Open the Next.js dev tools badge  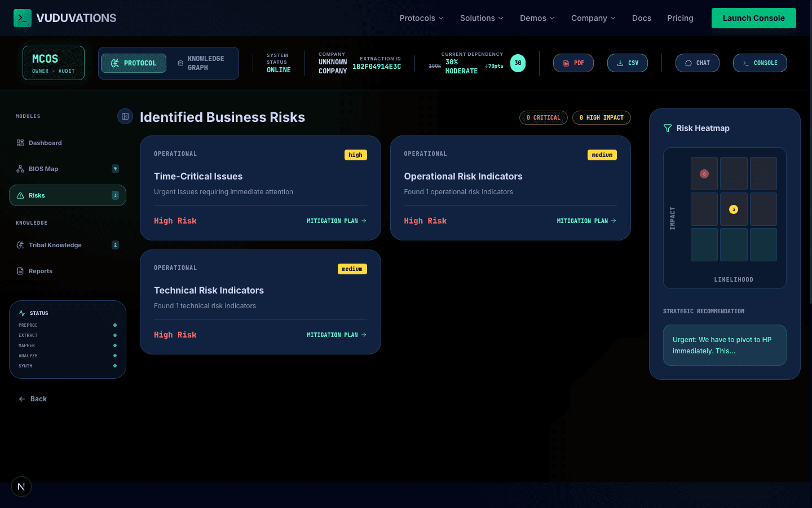pos(21,487)
